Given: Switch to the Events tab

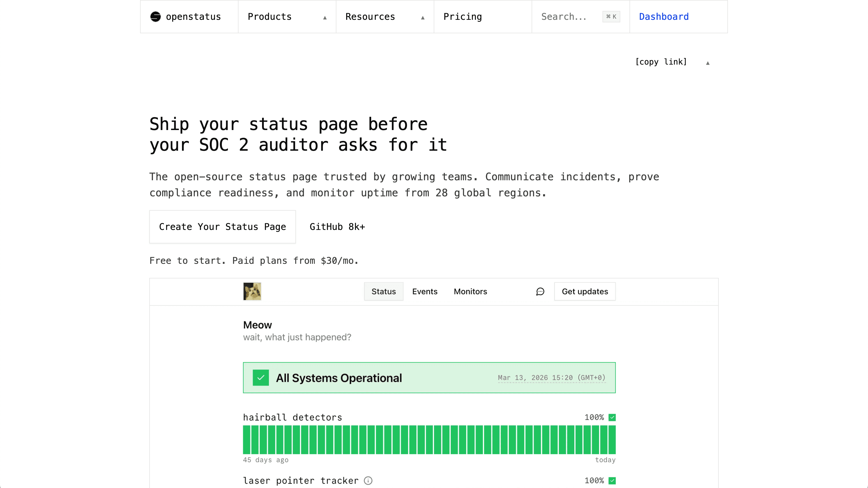Looking at the screenshot, I should 425,291.
